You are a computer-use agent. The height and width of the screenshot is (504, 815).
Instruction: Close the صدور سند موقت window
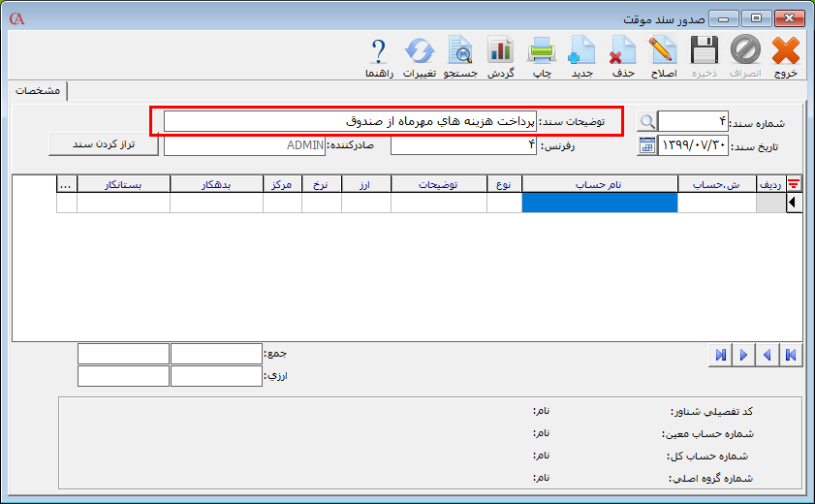pyautogui.click(x=789, y=18)
